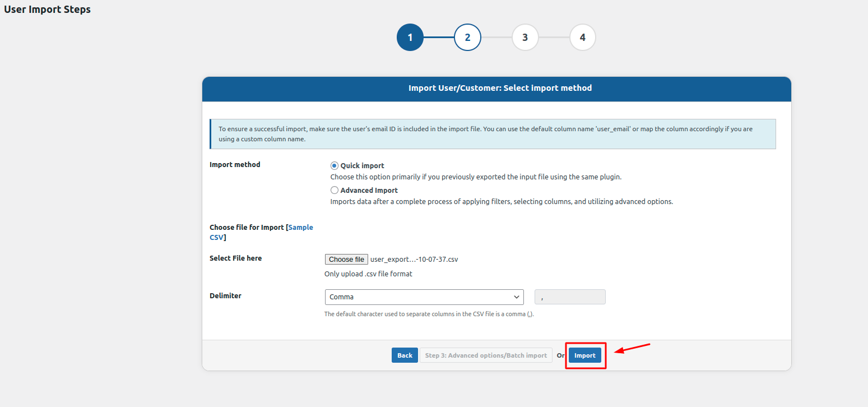
Task: Click the blue email ID info notice
Action: 493,134
